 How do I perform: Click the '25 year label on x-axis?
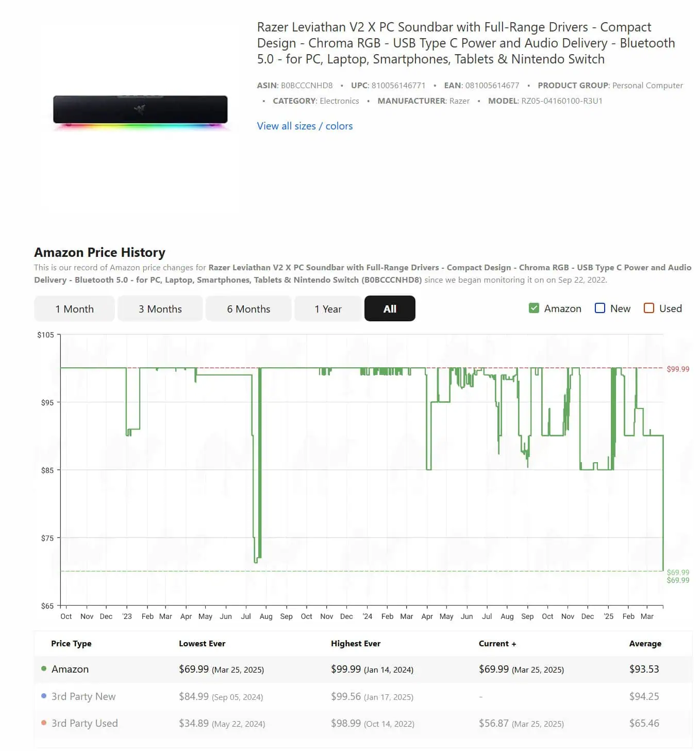point(608,616)
